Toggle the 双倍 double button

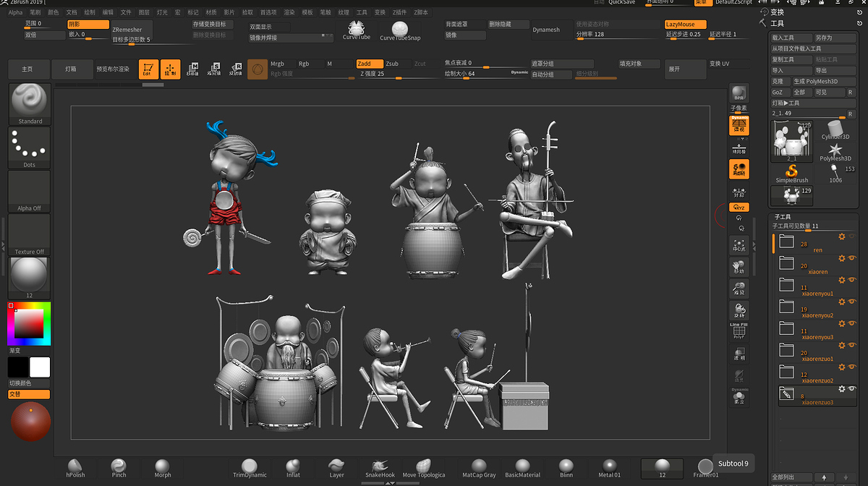pos(45,35)
